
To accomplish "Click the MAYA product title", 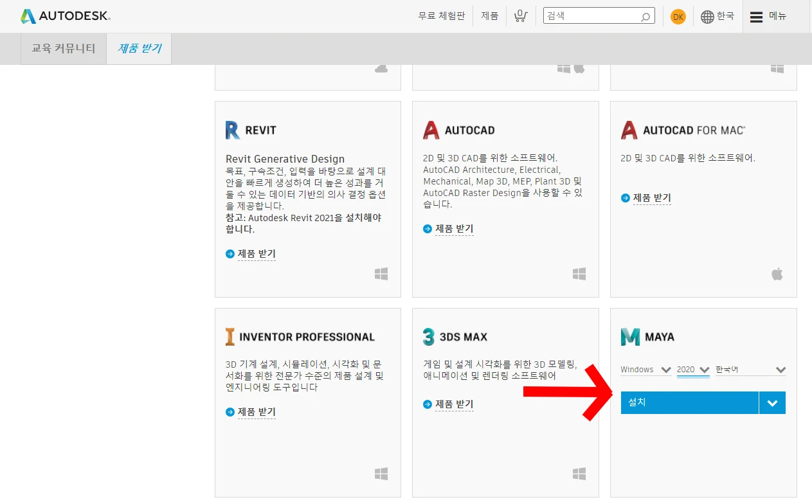I will [660, 337].
